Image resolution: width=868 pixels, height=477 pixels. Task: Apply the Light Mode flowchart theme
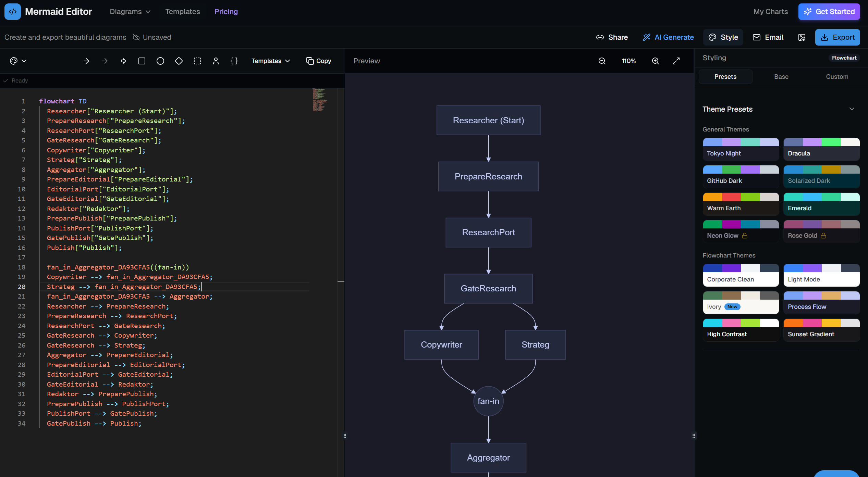(x=821, y=275)
